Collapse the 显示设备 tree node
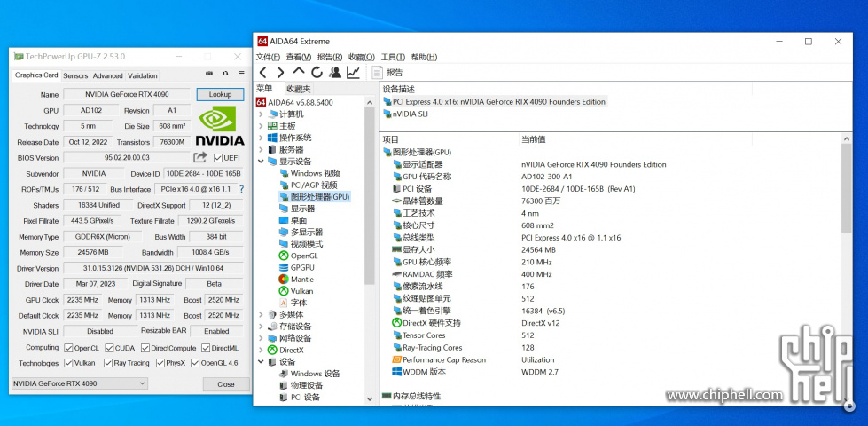The width and height of the screenshot is (868, 426). tap(261, 162)
